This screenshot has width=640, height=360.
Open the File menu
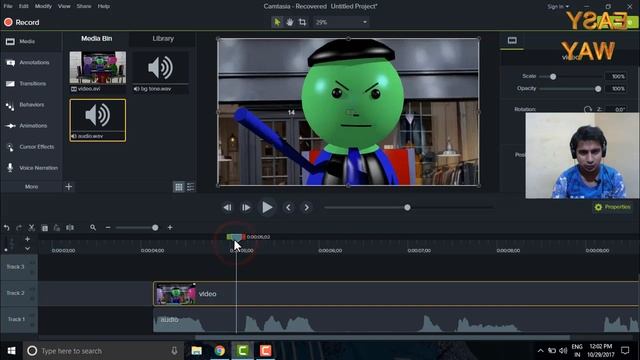click(8, 6)
